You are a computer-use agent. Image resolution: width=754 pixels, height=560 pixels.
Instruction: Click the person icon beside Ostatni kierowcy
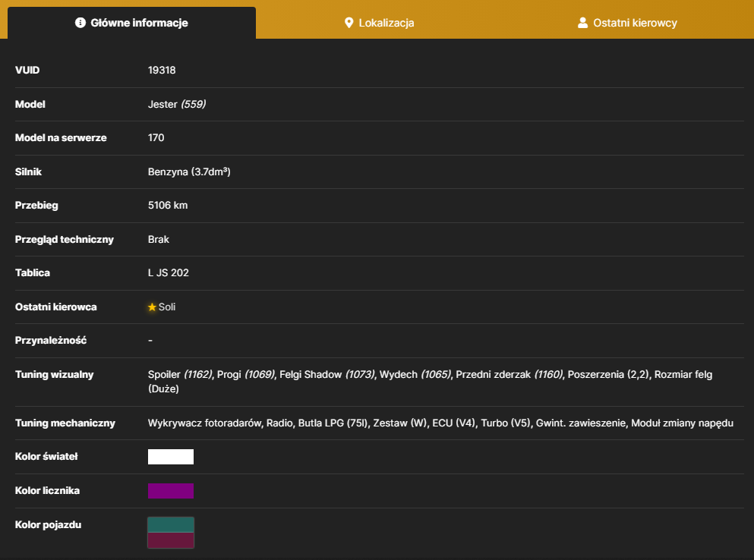(582, 23)
